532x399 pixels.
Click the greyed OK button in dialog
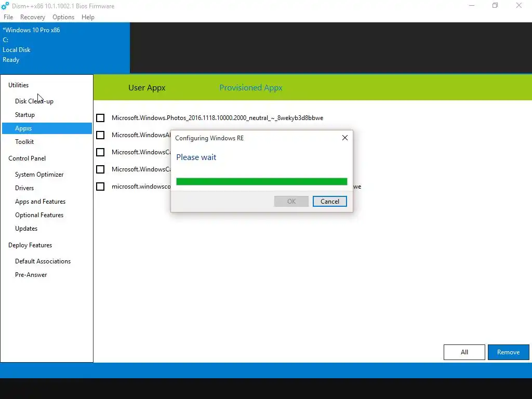pos(291,201)
